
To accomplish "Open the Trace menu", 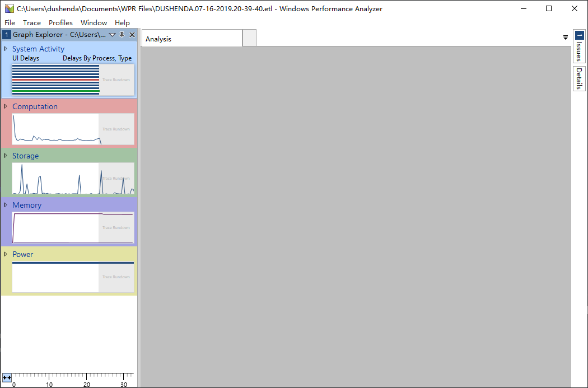I will click(x=32, y=23).
